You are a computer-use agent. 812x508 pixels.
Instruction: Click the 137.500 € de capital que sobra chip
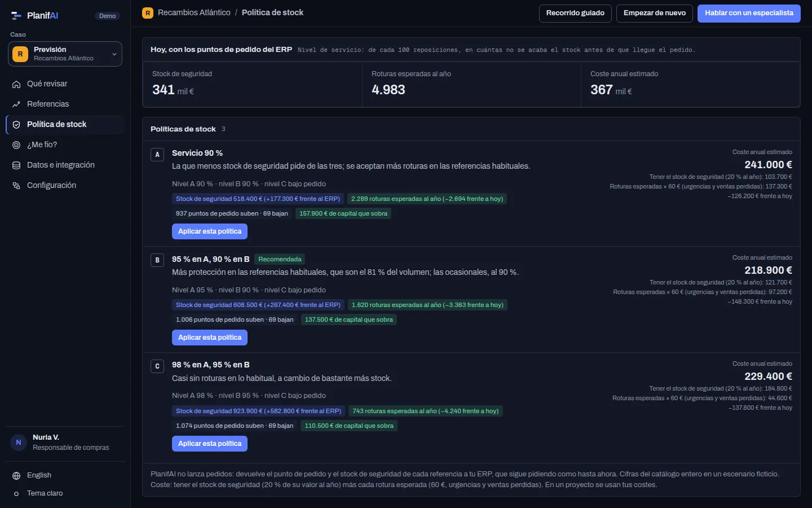coord(349,319)
